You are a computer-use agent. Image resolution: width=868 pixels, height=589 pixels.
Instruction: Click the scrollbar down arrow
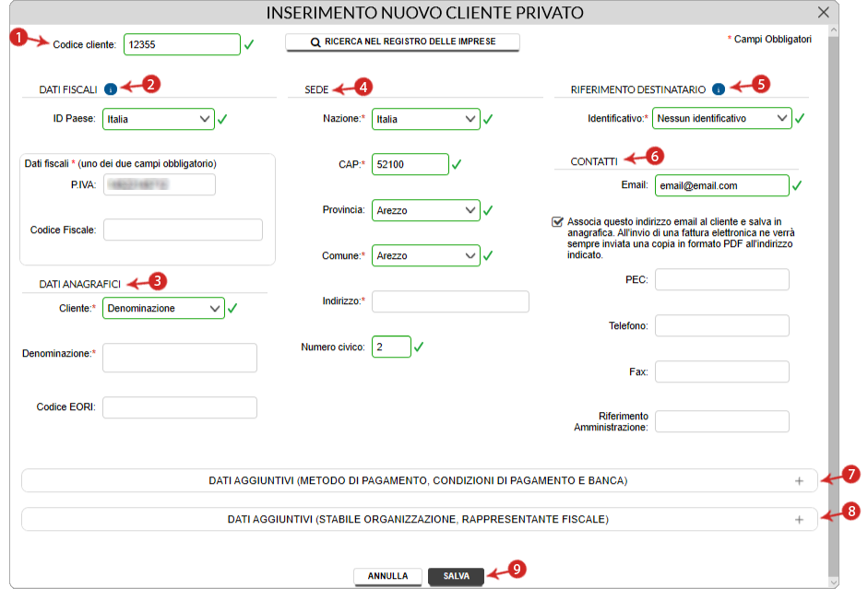click(x=834, y=583)
